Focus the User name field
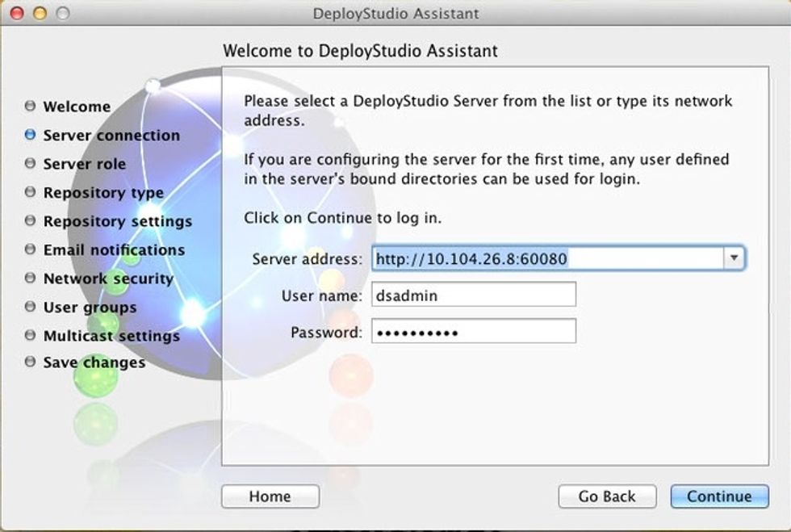 coord(474,295)
